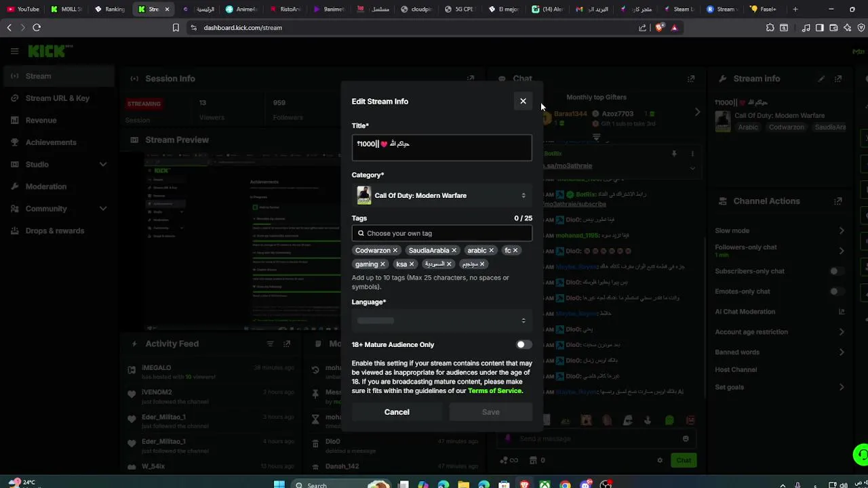The width and height of the screenshot is (868, 488).
Task: Remove the SaudiaArabia tag
Action: [x=454, y=251]
